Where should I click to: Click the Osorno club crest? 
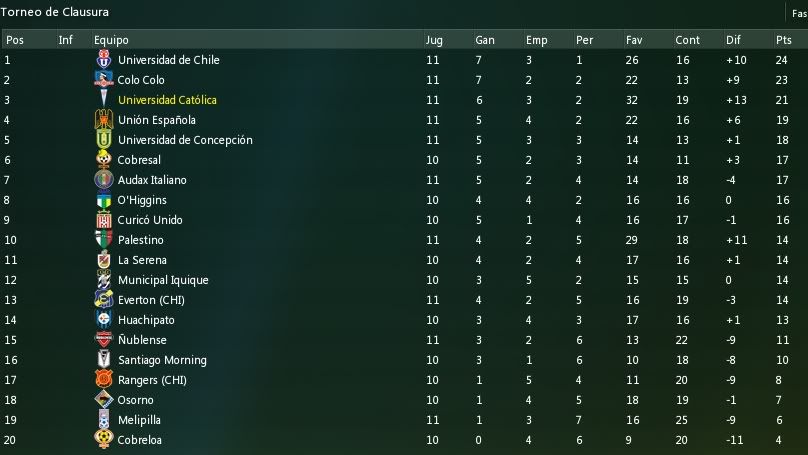104,399
